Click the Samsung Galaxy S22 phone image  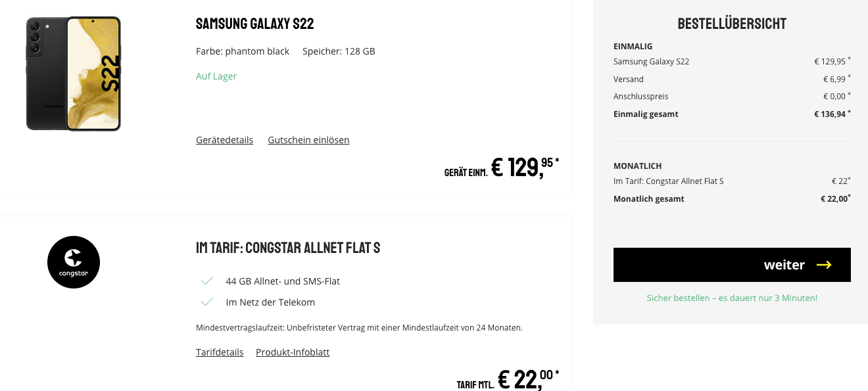74,74
